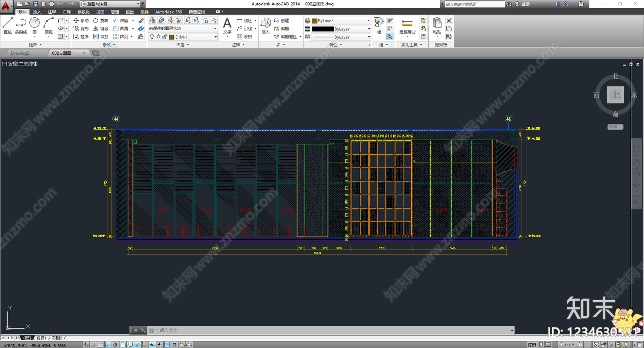Click the 复制 (Copy) modify tool
Viewport: 644px width, 348px height.
pos(81,29)
